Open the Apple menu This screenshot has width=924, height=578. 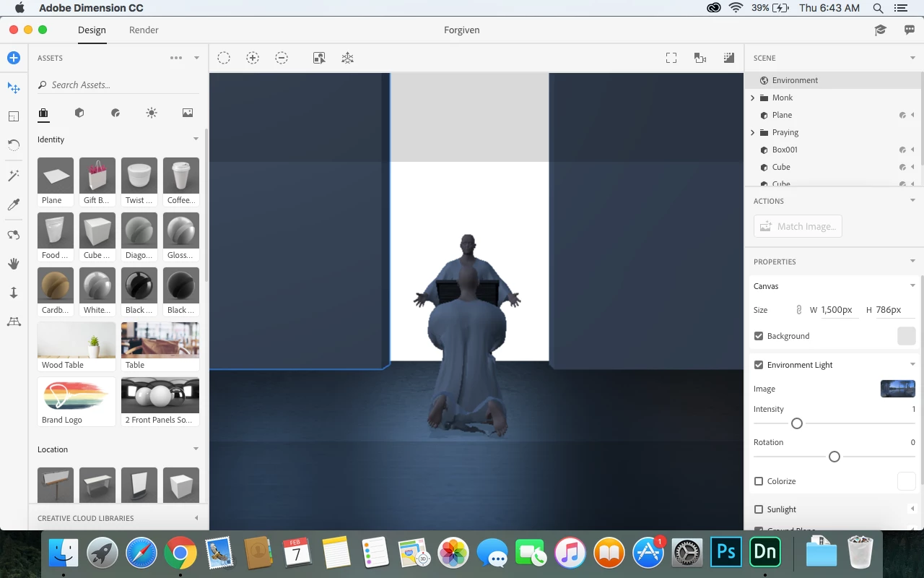pyautogui.click(x=19, y=8)
